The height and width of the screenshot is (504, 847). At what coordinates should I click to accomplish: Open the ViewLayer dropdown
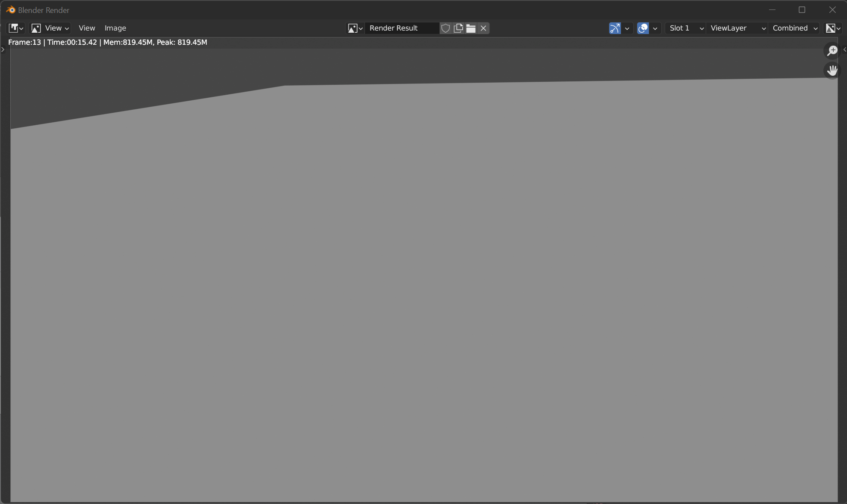pos(737,28)
